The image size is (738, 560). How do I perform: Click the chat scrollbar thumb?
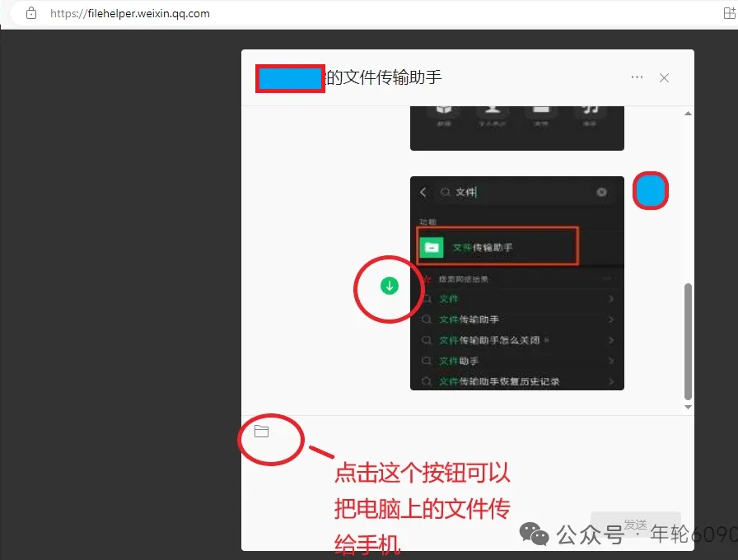coord(688,342)
